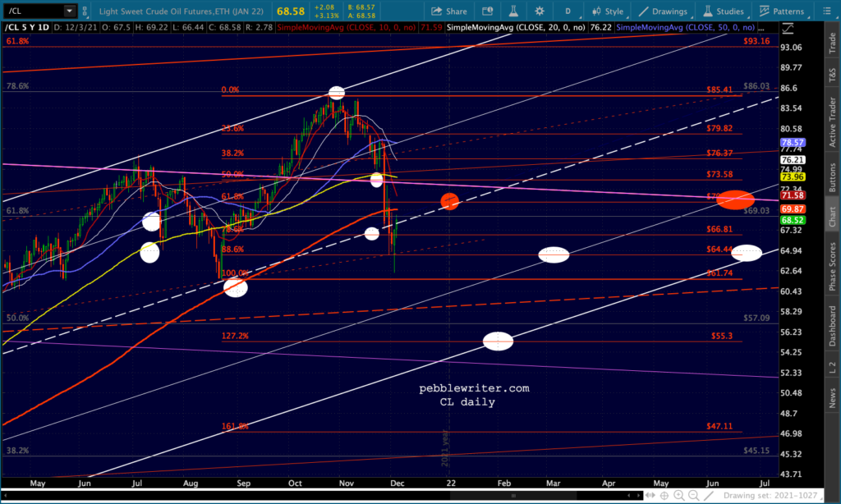Open the Buttons sidebar tab
Viewport: 841px width, 504px height.
[833, 177]
